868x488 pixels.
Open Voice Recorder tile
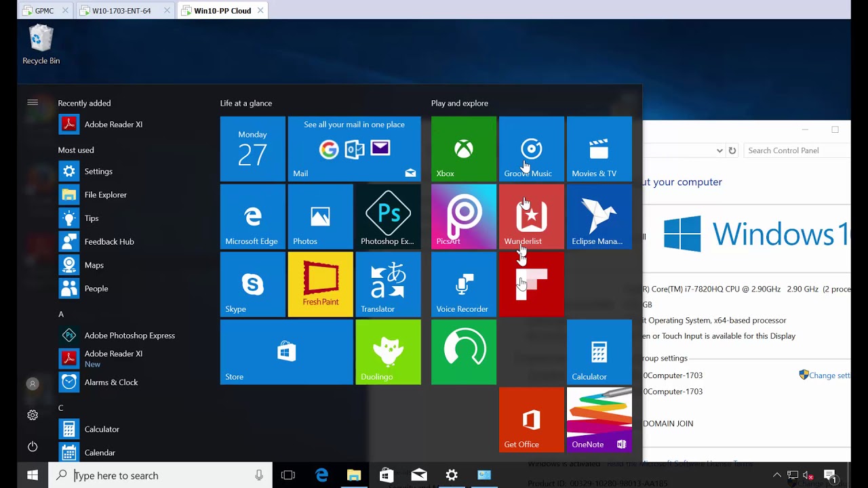click(x=464, y=285)
